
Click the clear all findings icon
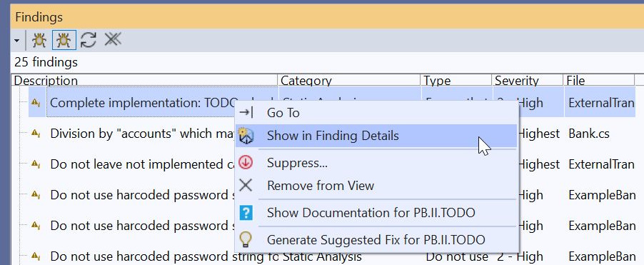click(113, 39)
